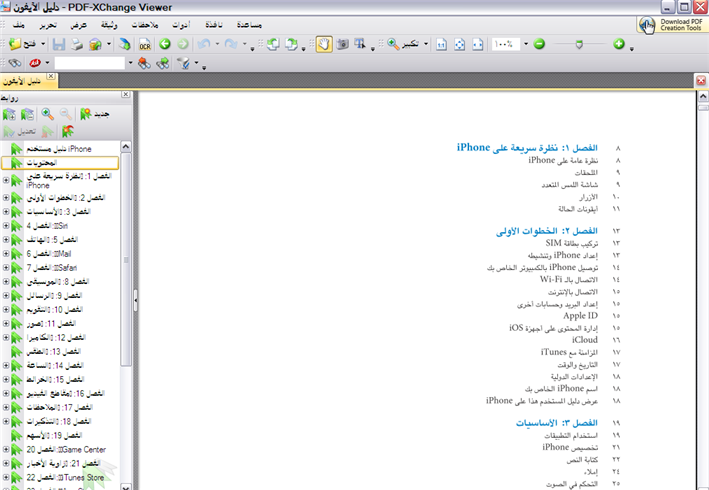Open the ملف (File) menu
The height and width of the screenshot is (490, 709).
(17, 23)
